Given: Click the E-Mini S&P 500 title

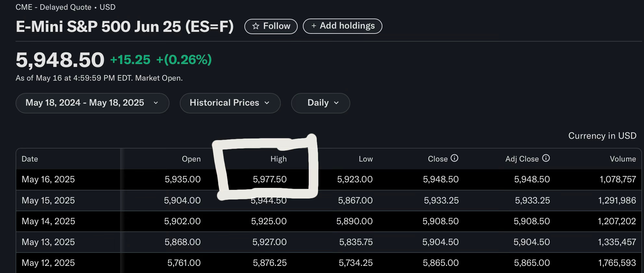Looking at the screenshot, I should pyautogui.click(x=125, y=27).
